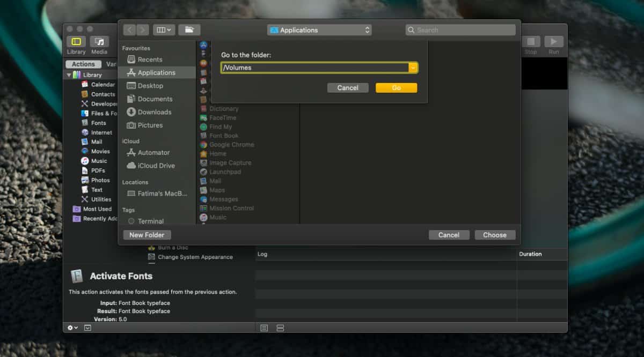644x357 pixels.
Task: Switch to the Media tab in Automator
Action: [x=99, y=44]
